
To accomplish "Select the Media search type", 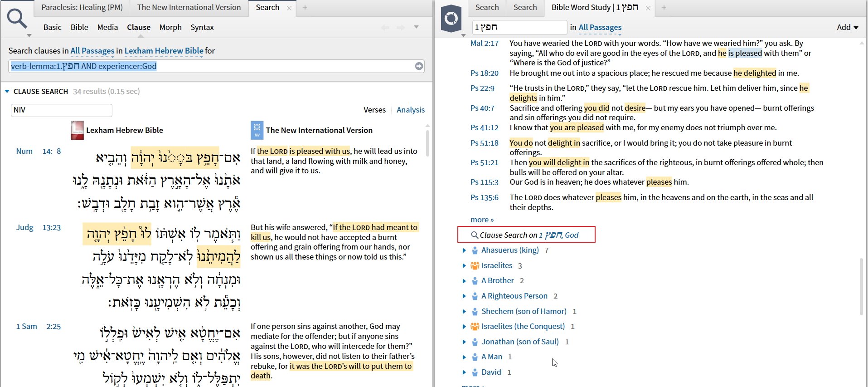I will pyautogui.click(x=107, y=27).
